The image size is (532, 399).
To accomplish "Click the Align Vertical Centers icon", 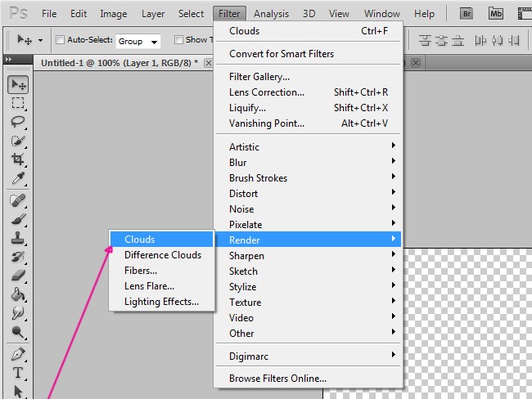I will pos(441,40).
